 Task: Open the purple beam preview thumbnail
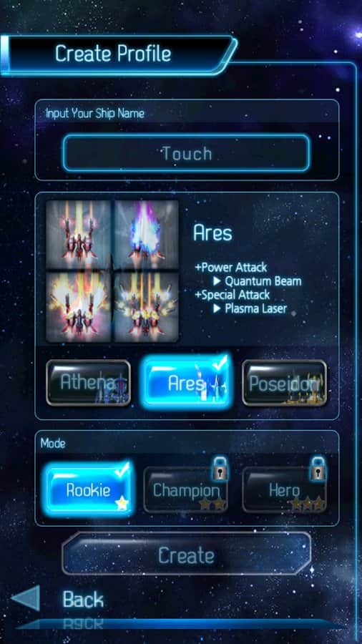pos(146,235)
